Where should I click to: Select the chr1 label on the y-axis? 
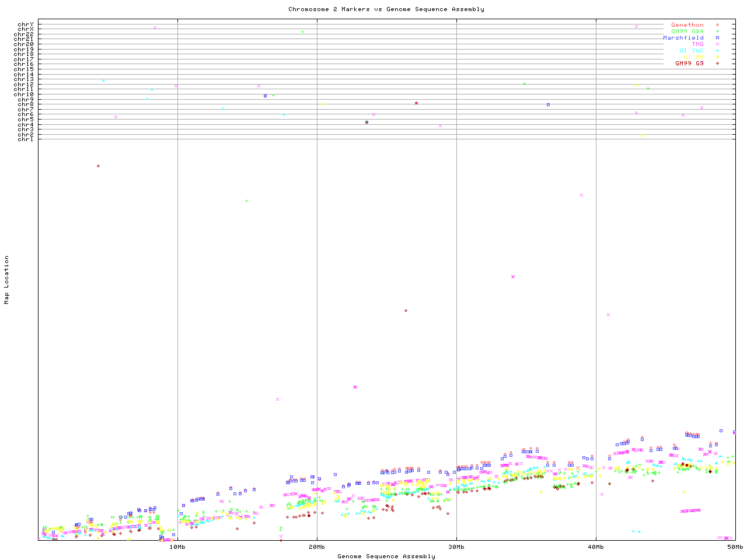pyautogui.click(x=26, y=139)
